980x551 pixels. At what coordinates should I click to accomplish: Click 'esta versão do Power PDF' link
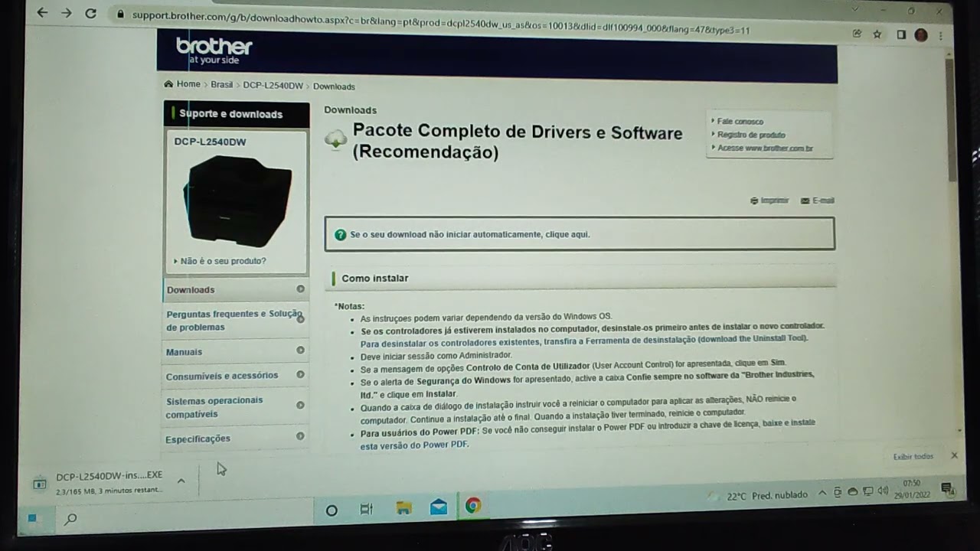(414, 445)
